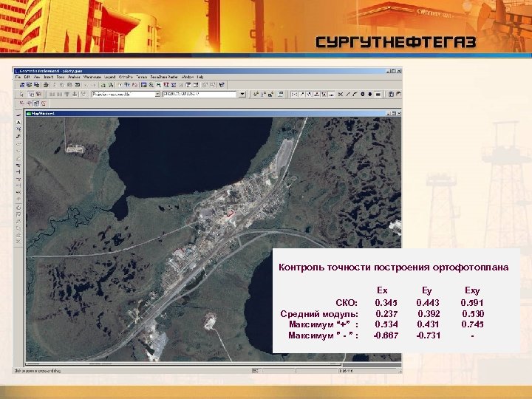Click the MapWindow1 title bar
The width and height of the screenshot is (532, 399).
coord(213,113)
